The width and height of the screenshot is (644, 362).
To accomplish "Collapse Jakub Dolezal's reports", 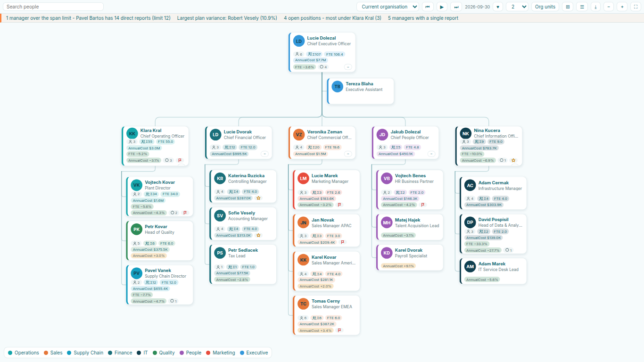I will point(431,154).
